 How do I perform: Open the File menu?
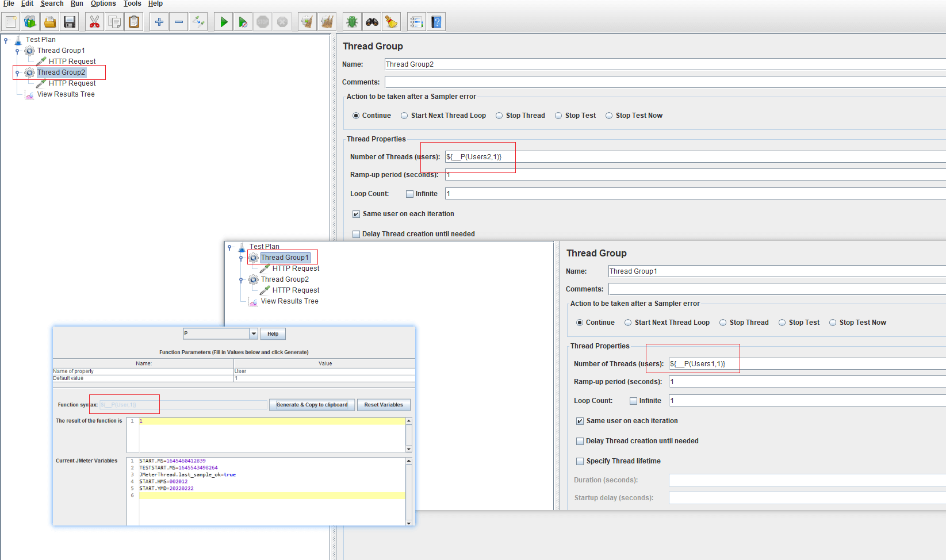9,3
